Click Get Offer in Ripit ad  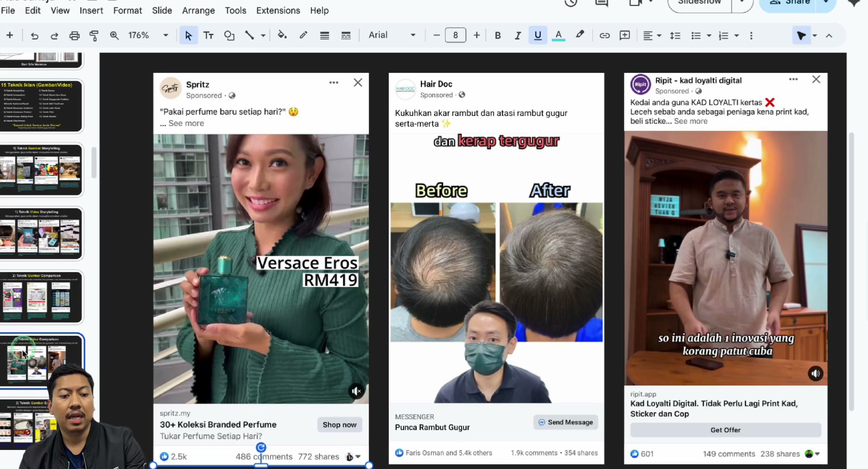coord(726,430)
